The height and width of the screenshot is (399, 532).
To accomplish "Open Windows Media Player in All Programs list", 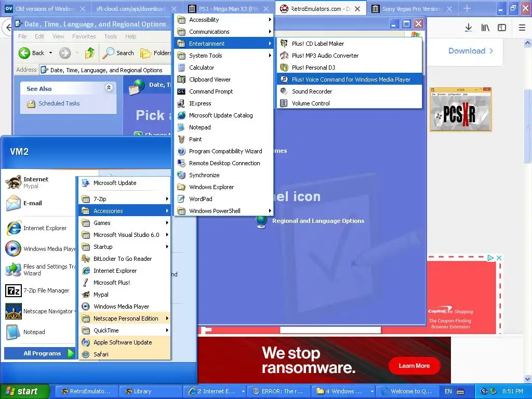I will click(125, 307).
